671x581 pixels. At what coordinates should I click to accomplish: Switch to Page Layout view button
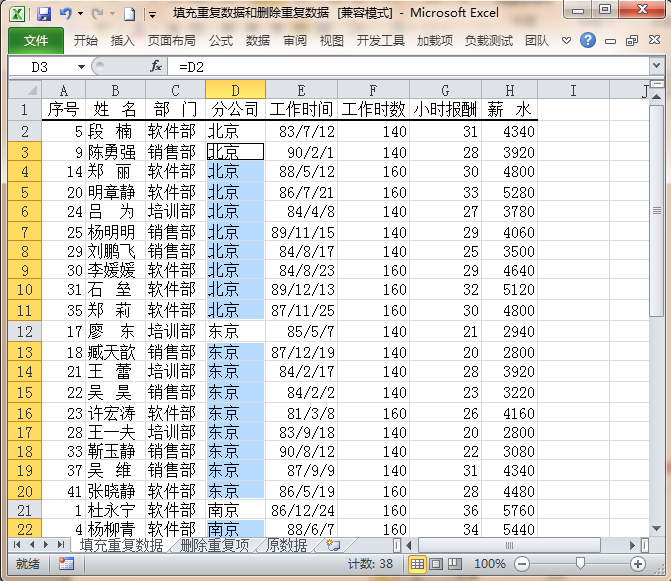[x=436, y=564]
